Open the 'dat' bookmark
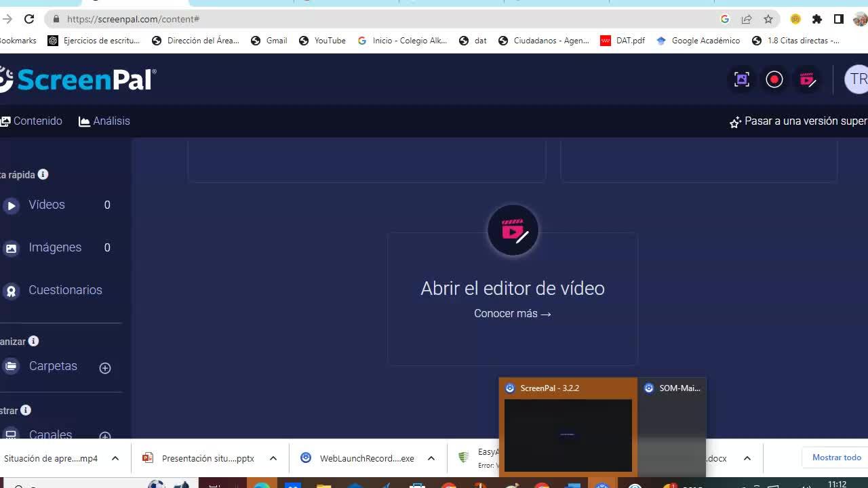Image resolution: width=868 pixels, height=488 pixels. click(x=473, y=41)
